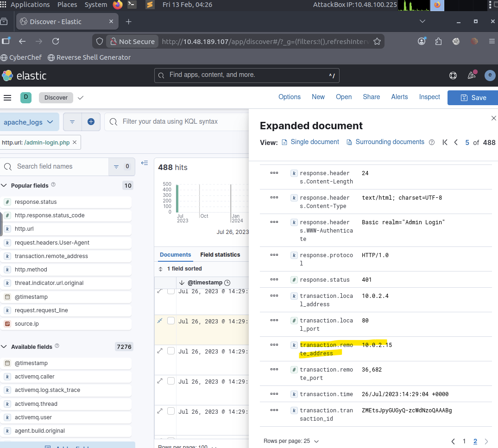This screenshot has width=498, height=448.
Task: Collapse the Popular fields section
Action: pos(4,186)
